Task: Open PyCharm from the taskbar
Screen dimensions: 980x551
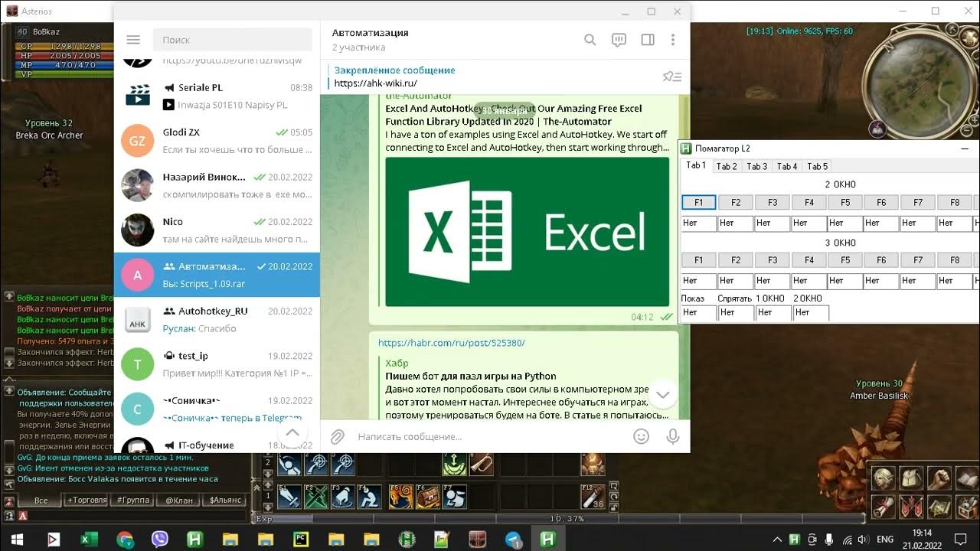Action: click(301, 539)
